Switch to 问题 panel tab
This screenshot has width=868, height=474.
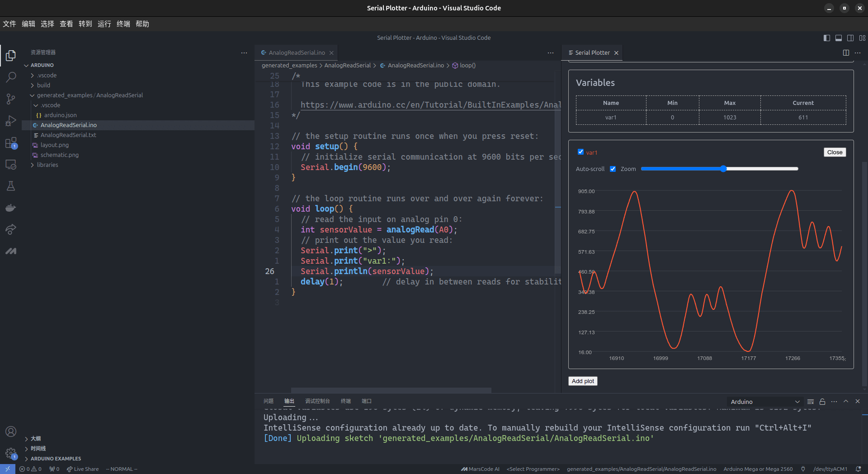point(269,401)
